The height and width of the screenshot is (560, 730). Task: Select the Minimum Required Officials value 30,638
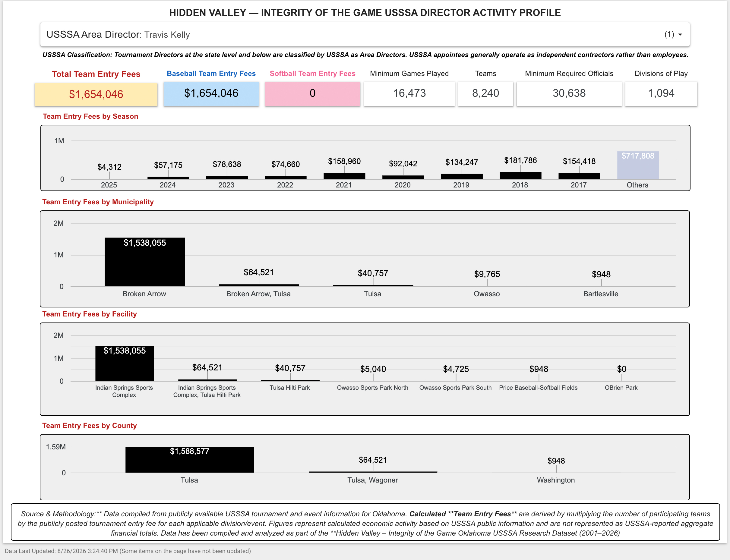point(569,93)
